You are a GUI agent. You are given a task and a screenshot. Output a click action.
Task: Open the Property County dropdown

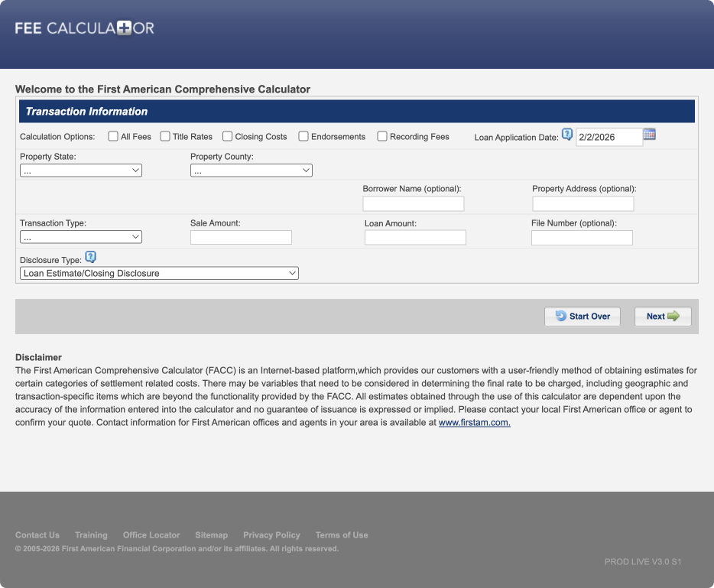pos(251,170)
